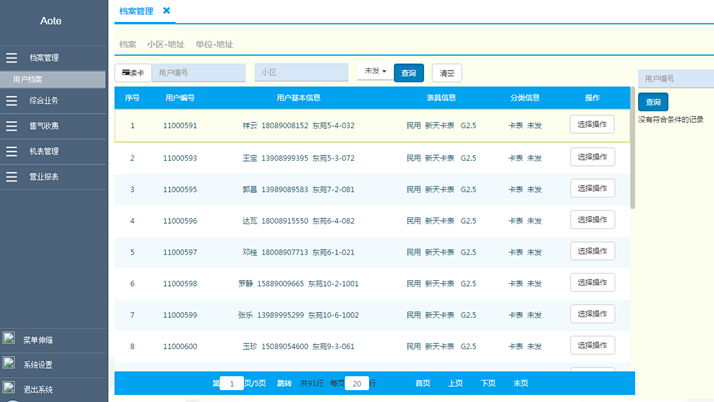
Task: Click the table vertical scrollbar thumb
Action: click(x=632, y=148)
